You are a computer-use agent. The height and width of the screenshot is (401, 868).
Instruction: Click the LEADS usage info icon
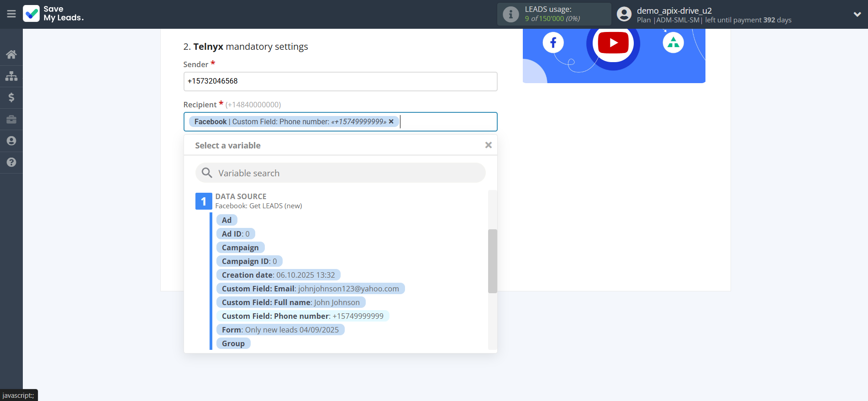pyautogui.click(x=510, y=15)
